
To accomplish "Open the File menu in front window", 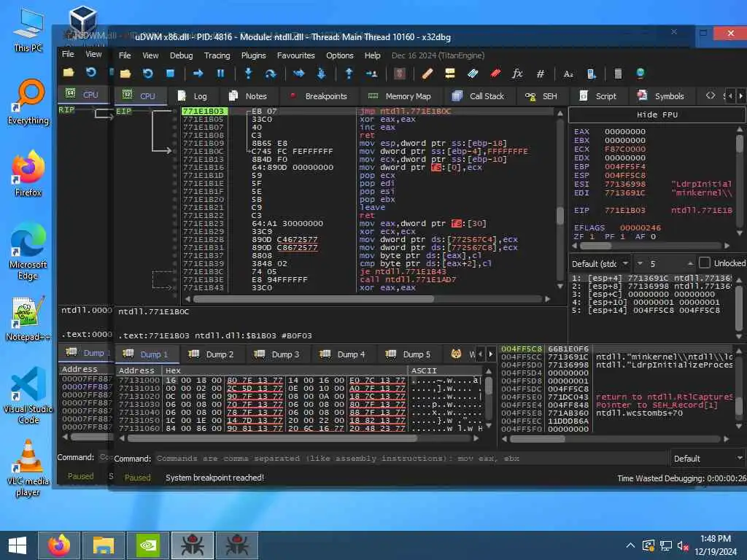I will tap(125, 55).
